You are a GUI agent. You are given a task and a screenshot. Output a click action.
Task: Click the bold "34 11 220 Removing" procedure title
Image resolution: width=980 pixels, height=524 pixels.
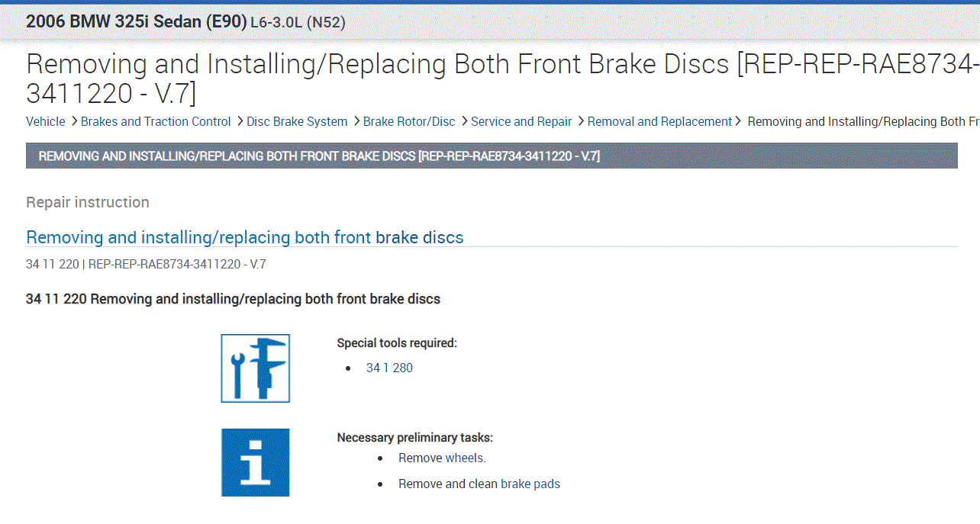[233, 299]
